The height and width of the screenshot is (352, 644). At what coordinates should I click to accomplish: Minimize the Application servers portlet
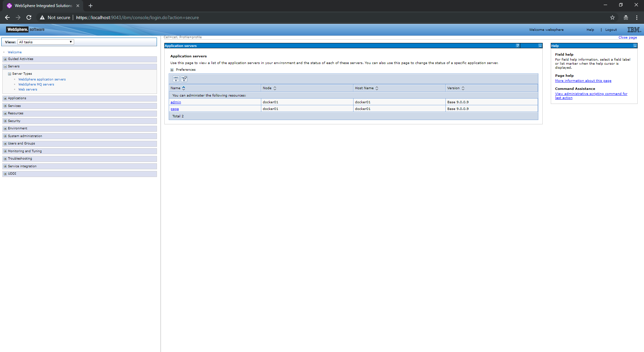tap(540, 46)
